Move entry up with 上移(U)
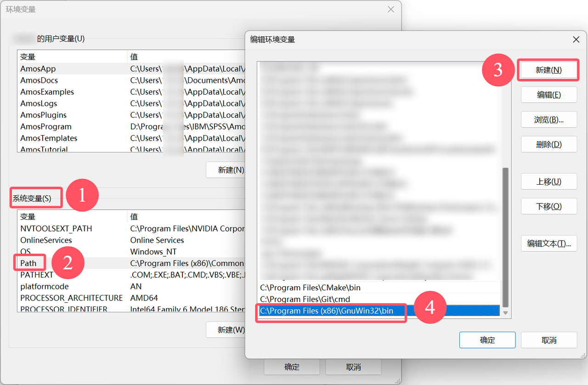588x385 pixels. (x=548, y=181)
